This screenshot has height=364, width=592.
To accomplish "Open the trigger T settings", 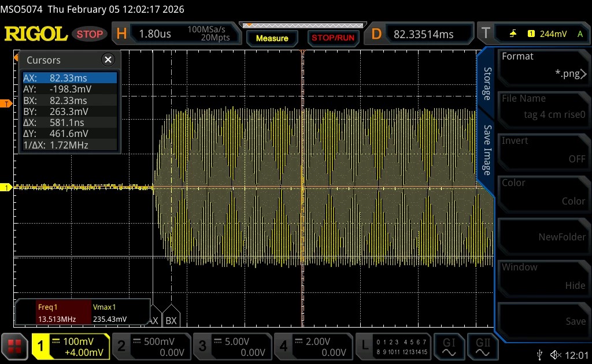I will (534, 34).
